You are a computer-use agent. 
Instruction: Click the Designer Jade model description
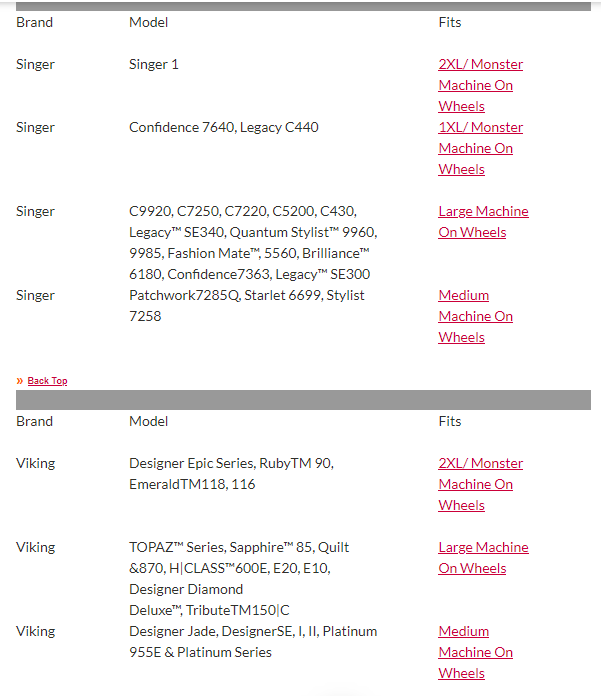coord(253,641)
